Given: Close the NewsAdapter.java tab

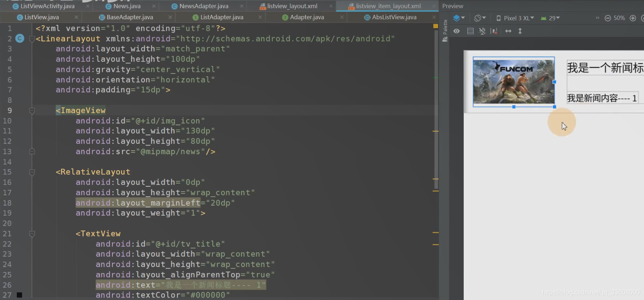Looking at the screenshot, I should 241,6.
